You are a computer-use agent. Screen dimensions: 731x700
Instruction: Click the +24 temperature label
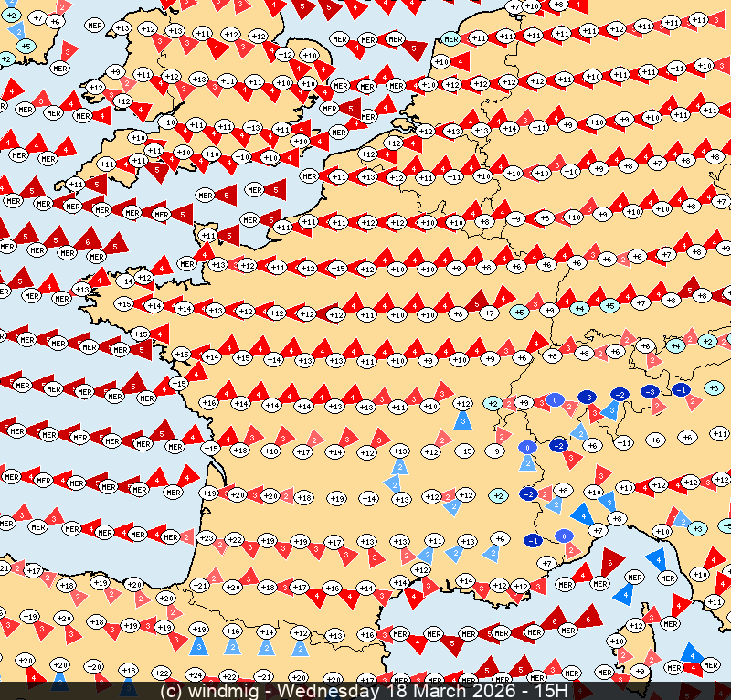click(195, 674)
